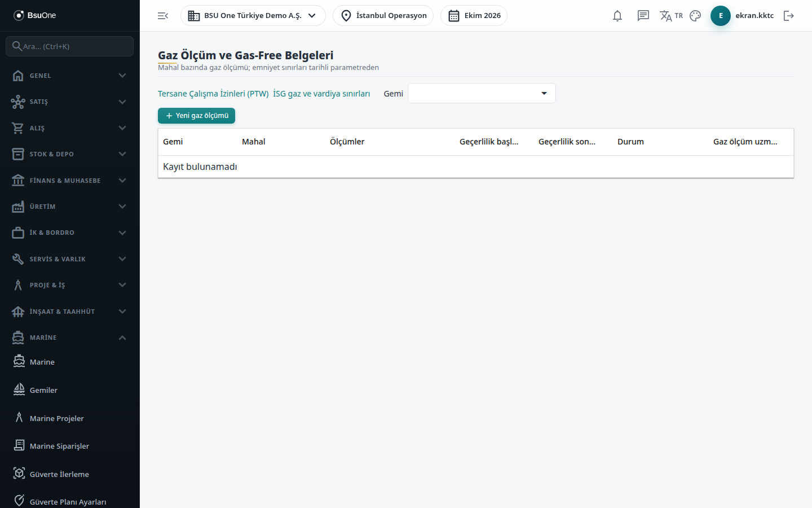Open Marine Projeler in the sidebar
This screenshot has height=508, width=812.
(70, 418)
